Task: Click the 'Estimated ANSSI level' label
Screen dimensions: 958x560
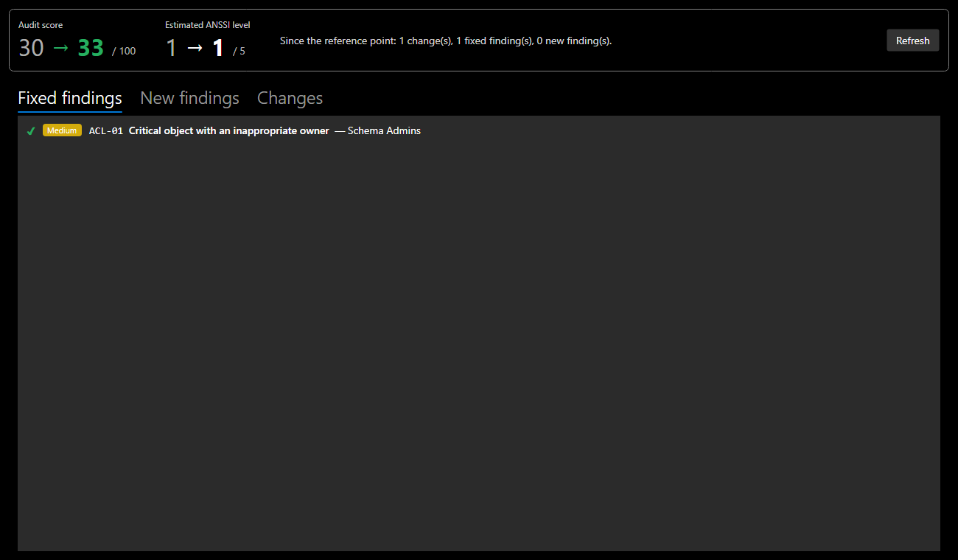Action: pyautogui.click(x=208, y=25)
